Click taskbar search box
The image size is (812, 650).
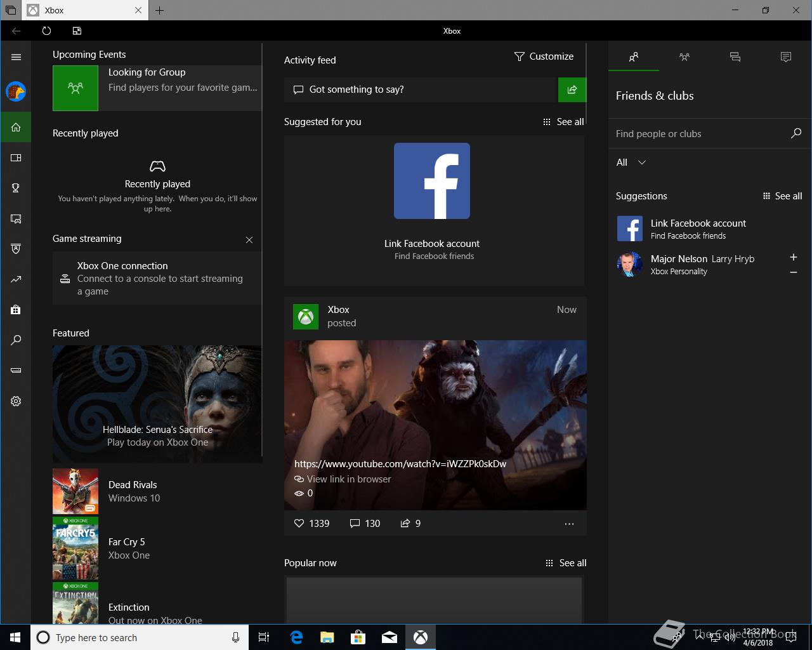pyautogui.click(x=139, y=637)
